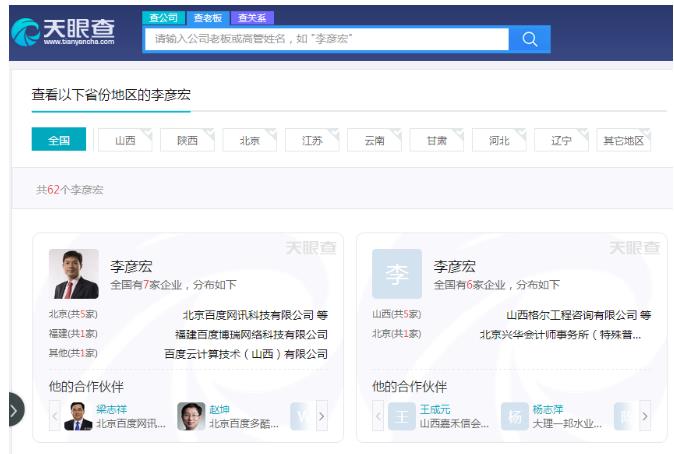Click the grey 李 avatar placeholder
Image resolution: width=674 pixels, height=454 pixels.
[x=397, y=274]
